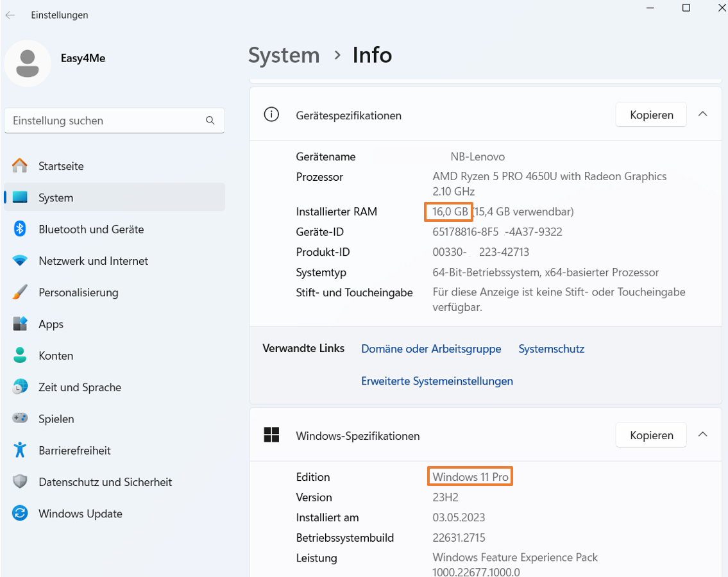728x577 pixels.
Task: Go back to System in the breadcrumb
Action: coord(284,55)
